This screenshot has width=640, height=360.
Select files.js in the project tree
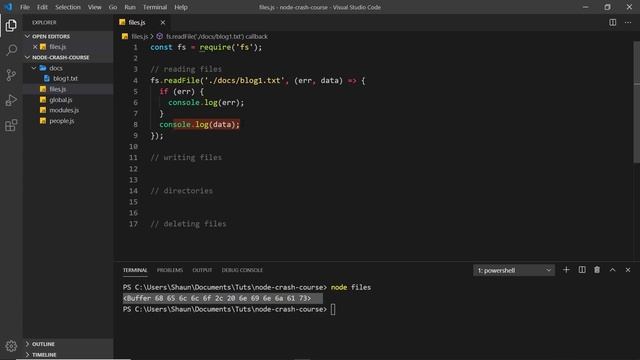click(x=68, y=89)
